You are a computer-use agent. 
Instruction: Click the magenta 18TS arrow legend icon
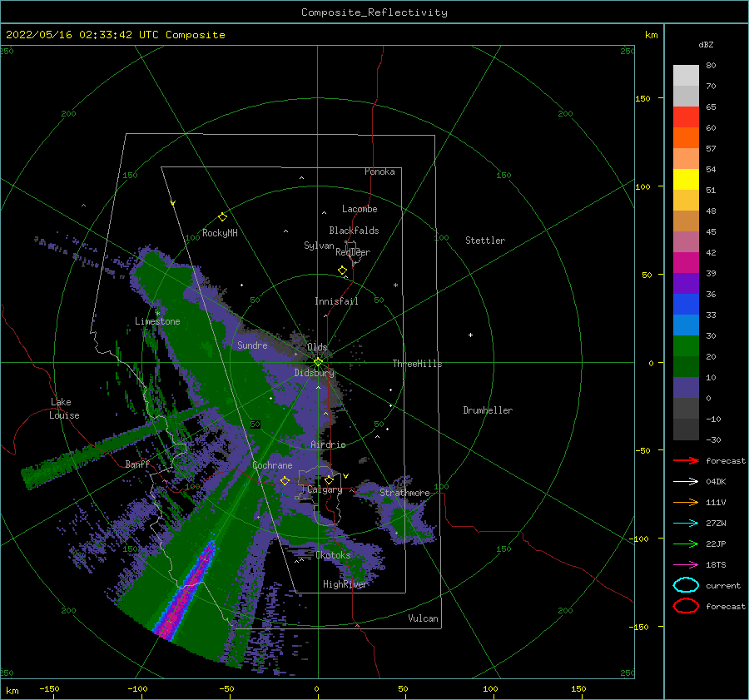click(x=686, y=565)
